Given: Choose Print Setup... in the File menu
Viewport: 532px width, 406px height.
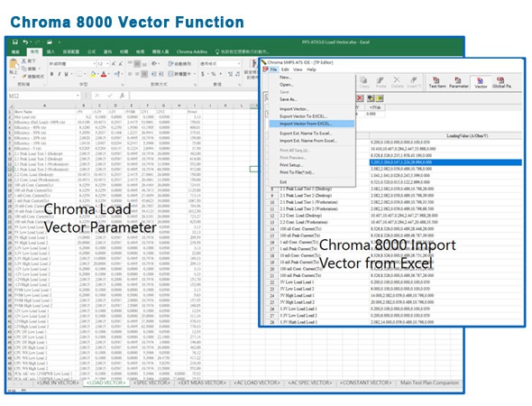Looking at the screenshot, I should tap(291, 165).
